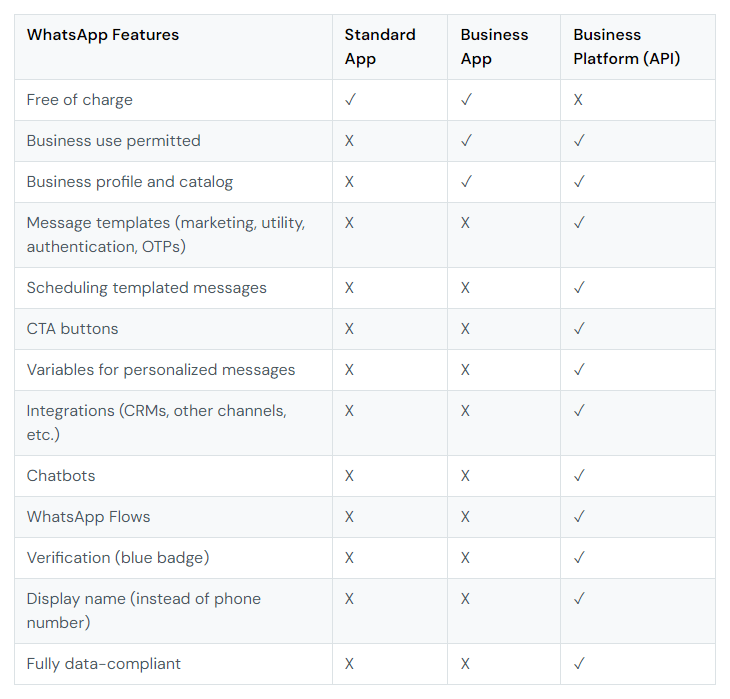Click the X for WhatsApp Flows under Standard App
Image resolution: width=730 pixels, height=699 pixels.
click(349, 517)
